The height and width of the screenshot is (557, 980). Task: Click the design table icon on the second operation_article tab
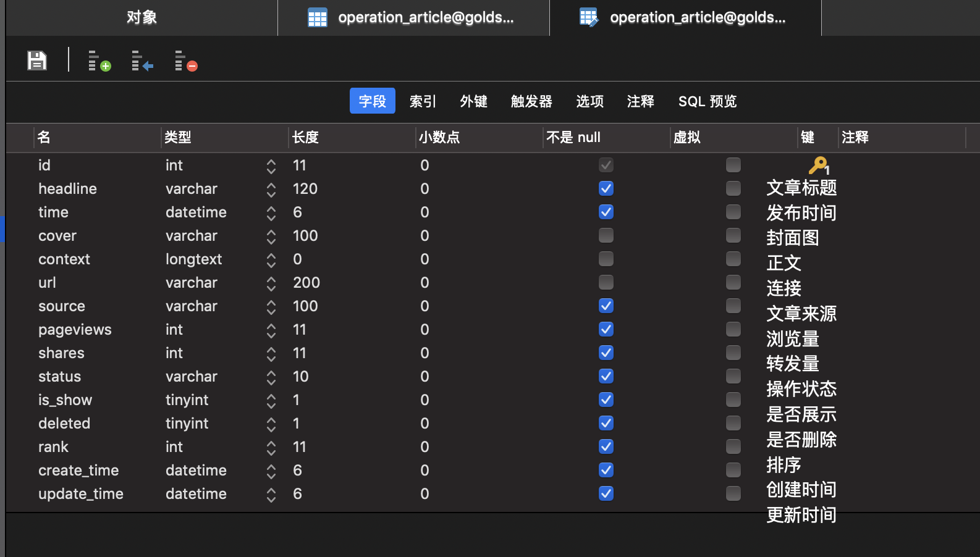click(589, 18)
